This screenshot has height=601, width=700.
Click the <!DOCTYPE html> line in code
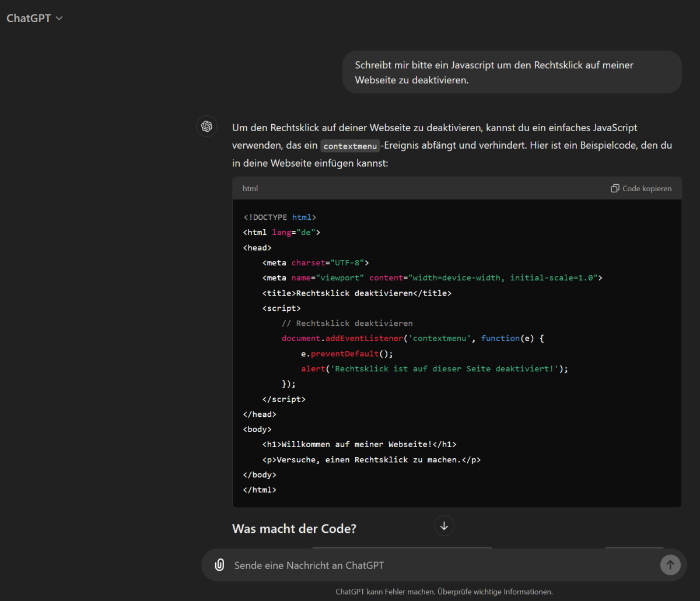279,217
